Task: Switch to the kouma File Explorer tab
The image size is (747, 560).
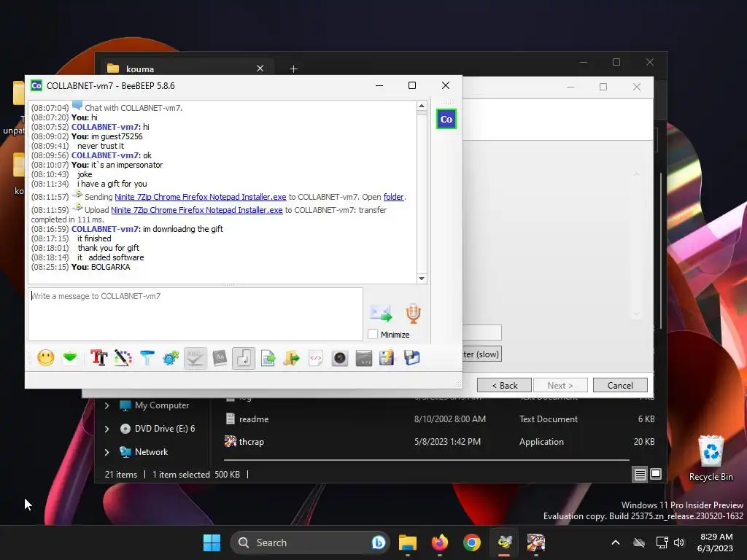Action: click(183, 69)
